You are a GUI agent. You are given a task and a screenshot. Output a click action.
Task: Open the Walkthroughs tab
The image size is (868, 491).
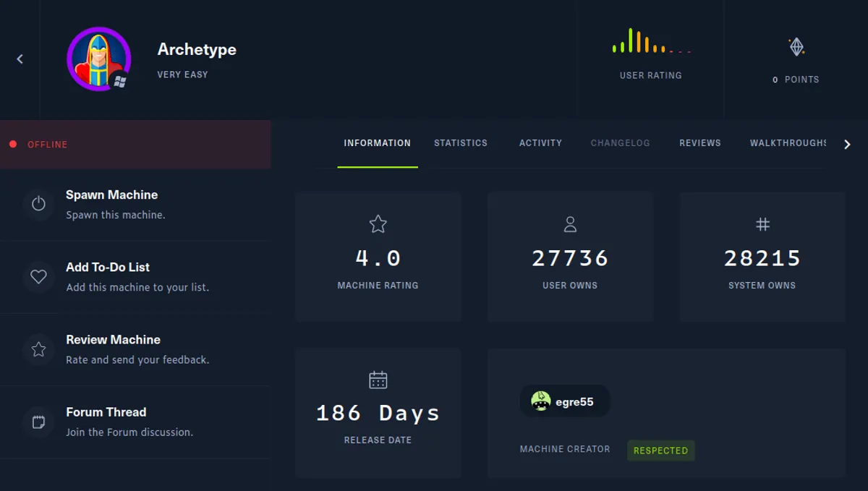tap(788, 143)
